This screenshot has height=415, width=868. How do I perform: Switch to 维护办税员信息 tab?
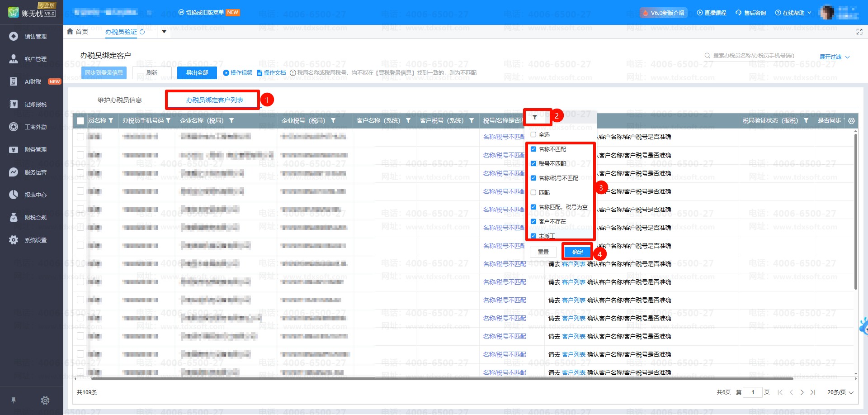pyautogui.click(x=120, y=100)
